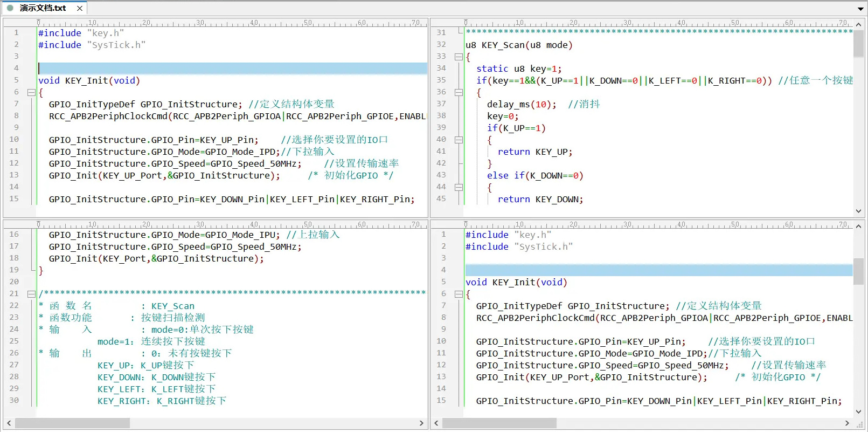Click 'GPIO_Init(KEY_Port,&GPIO_InitStructure);' line
This screenshot has width=868, height=432.
156,258
